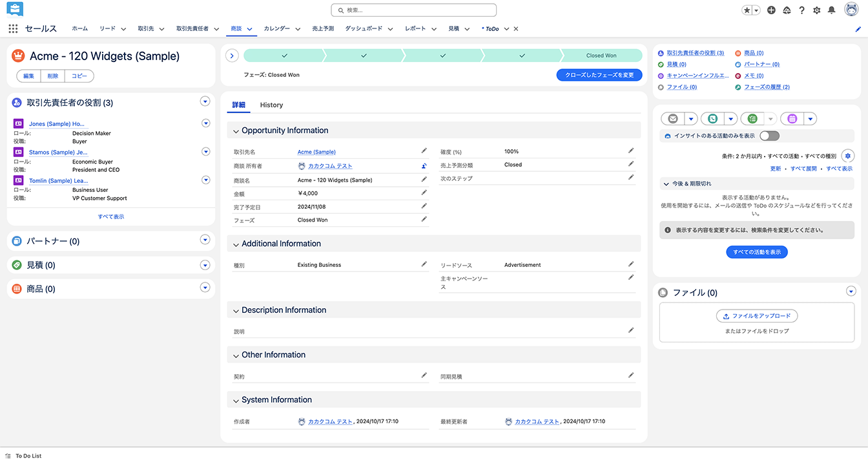Click the Log a Call phone icon
The width and height of the screenshot is (868, 464).
(x=712, y=119)
